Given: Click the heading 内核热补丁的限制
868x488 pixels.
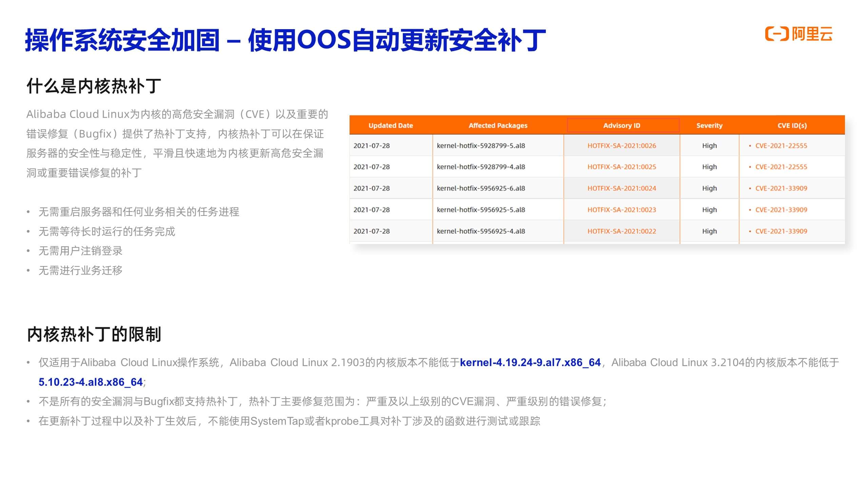Looking at the screenshot, I should tap(94, 334).
